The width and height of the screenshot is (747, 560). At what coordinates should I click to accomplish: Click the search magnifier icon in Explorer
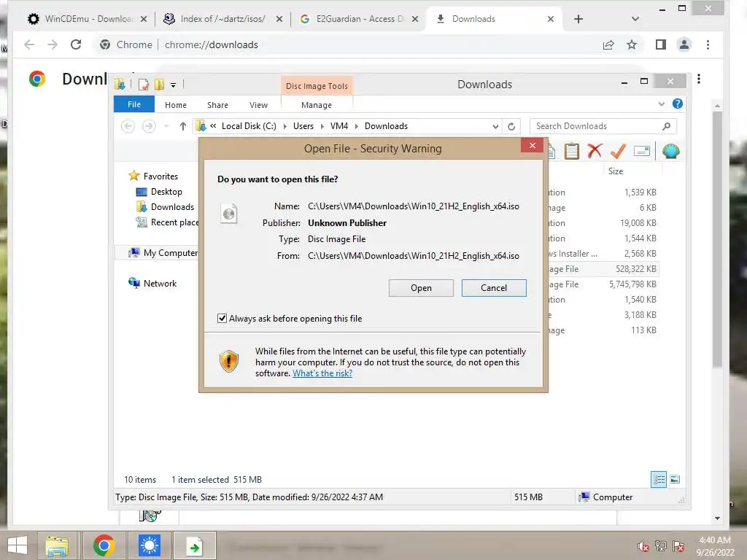667,126
